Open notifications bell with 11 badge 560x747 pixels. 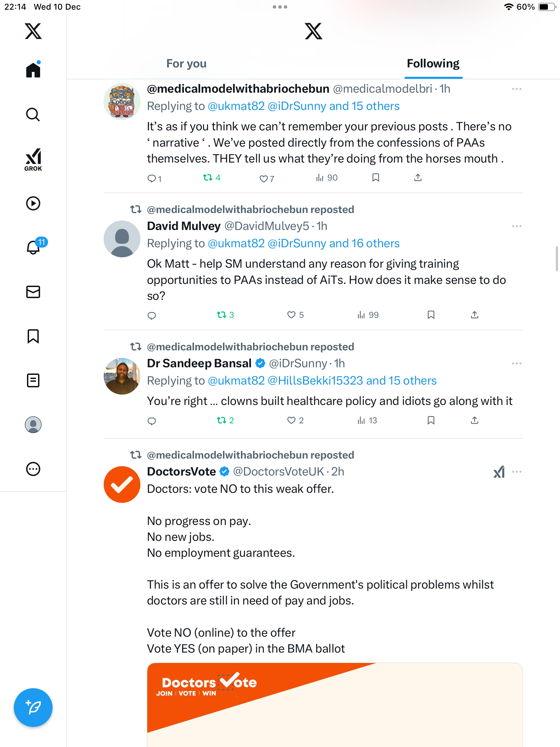(x=34, y=247)
